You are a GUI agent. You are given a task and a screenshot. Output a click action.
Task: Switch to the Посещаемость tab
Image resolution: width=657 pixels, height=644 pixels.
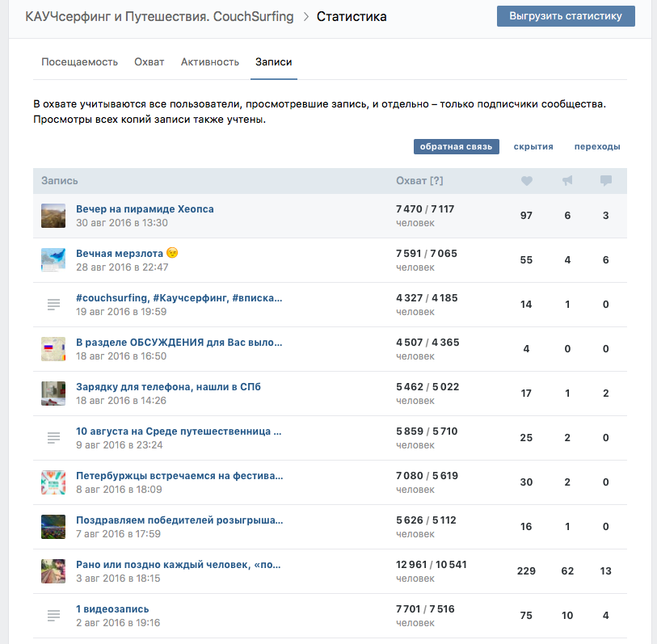(x=79, y=62)
